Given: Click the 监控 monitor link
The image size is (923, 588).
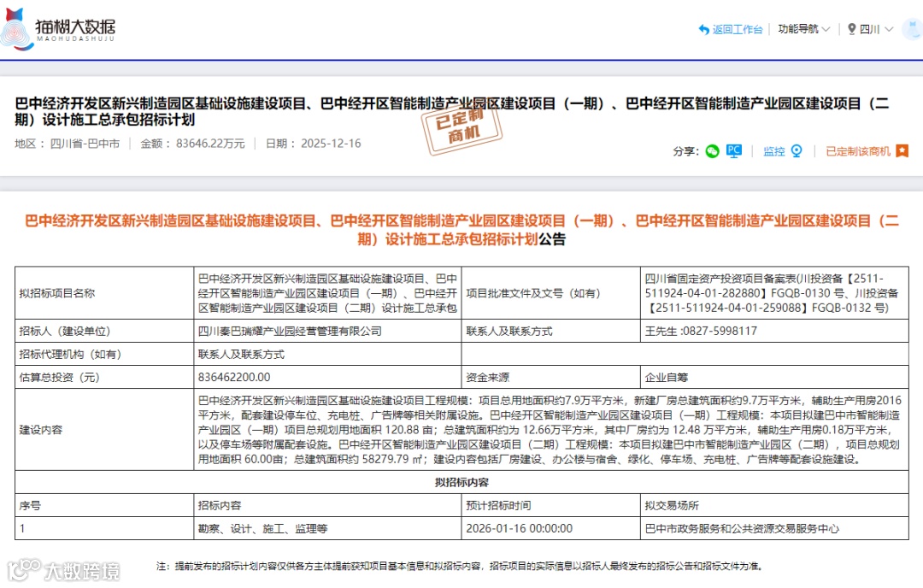Looking at the screenshot, I should (774, 151).
